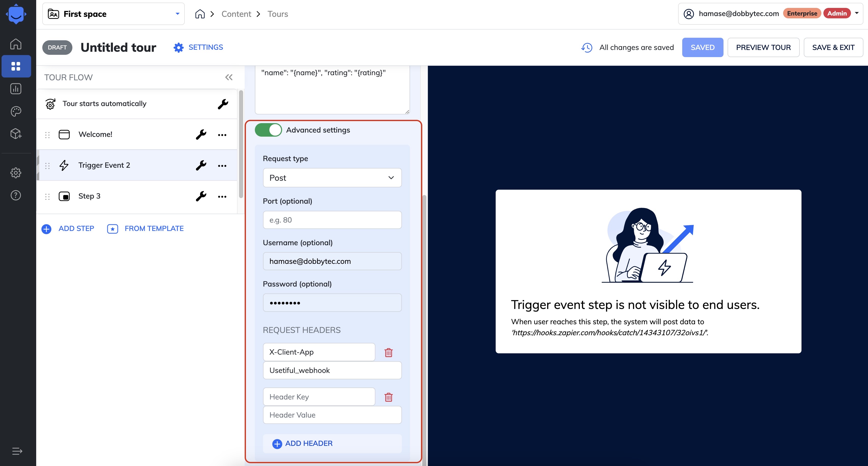Click the ADD HEADER button
Viewport: 868px width, 466px height.
(x=302, y=443)
